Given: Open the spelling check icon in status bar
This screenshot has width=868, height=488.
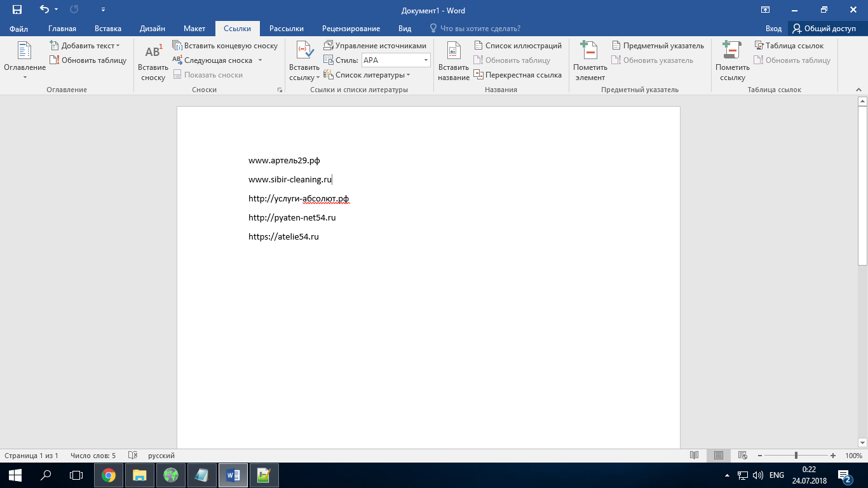Looking at the screenshot, I should pyautogui.click(x=133, y=456).
